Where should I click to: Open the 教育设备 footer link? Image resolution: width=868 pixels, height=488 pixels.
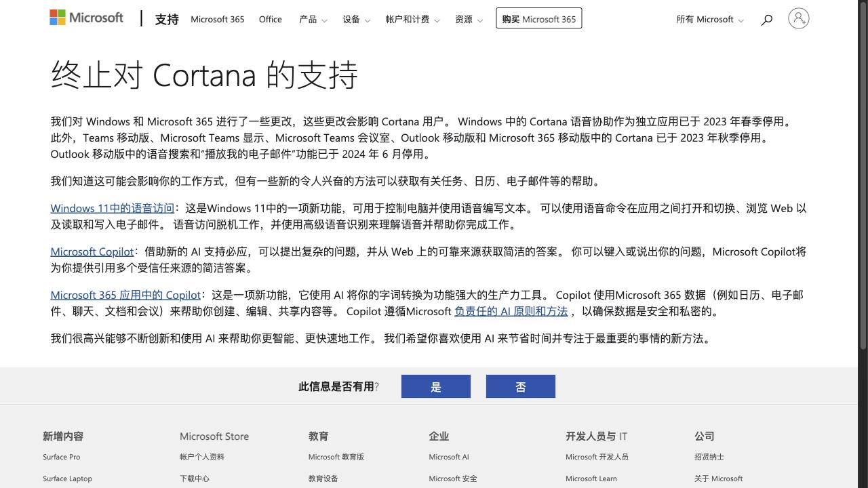point(323,479)
